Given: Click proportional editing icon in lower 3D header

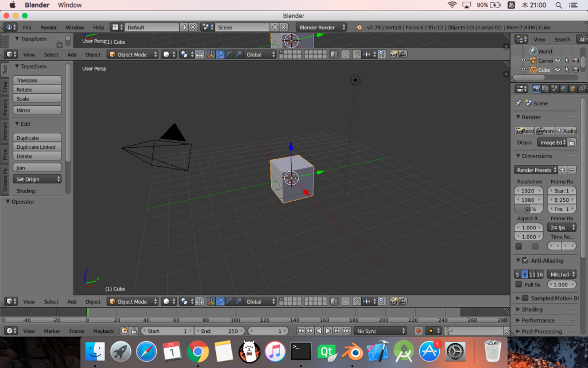Looking at the screenshot, I should point(345,301).
